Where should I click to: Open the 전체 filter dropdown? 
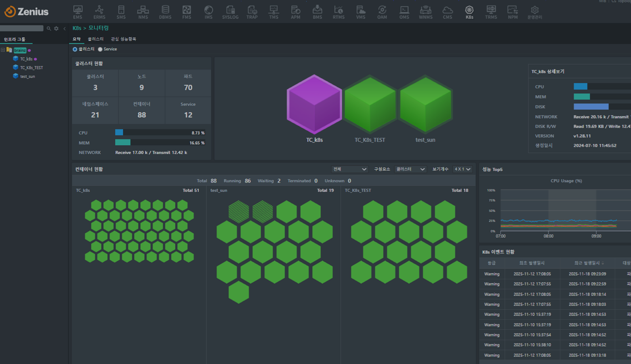[x=349, y=169]
